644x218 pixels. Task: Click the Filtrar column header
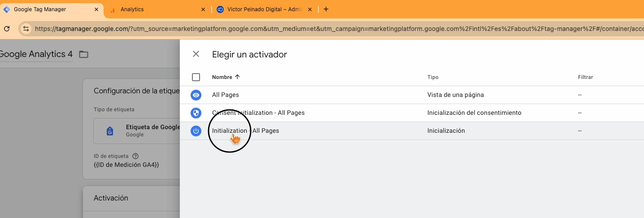tap(585, 77)
